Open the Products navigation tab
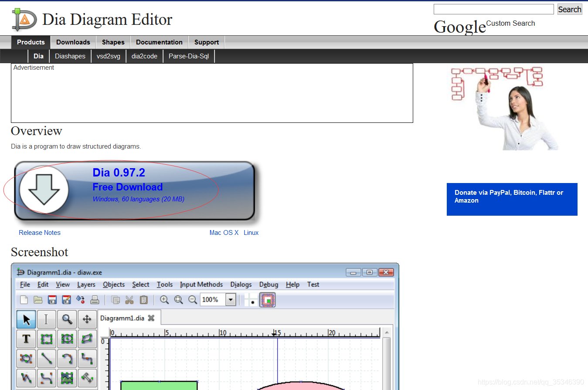 (x=31, y=42)
